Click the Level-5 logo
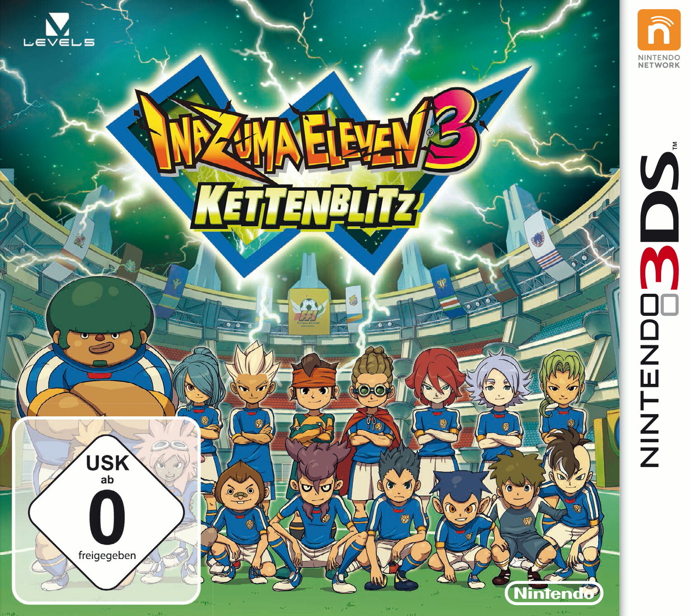This screenshot has height=616, width=691. tap(59, 30)
